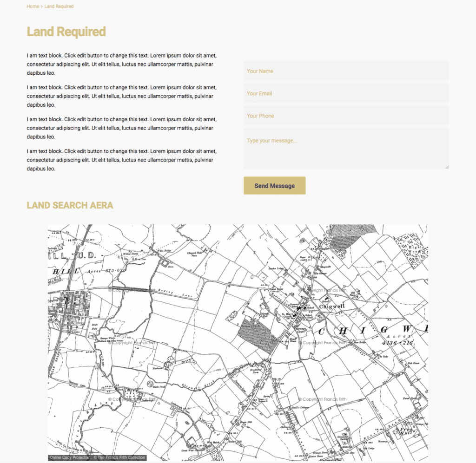476x463 pixels.
Task: Click the LAND SEARCH AERA heading
Action: coord(70,205)
